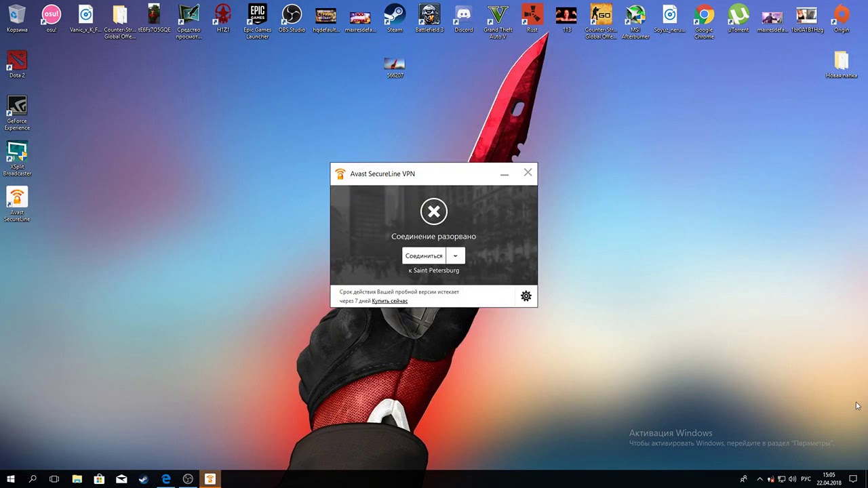The width and height of the screenshot is (868, 488).
Task: Select the 113 image file icon
Action: pyautogui.click(x=566, y=19)
